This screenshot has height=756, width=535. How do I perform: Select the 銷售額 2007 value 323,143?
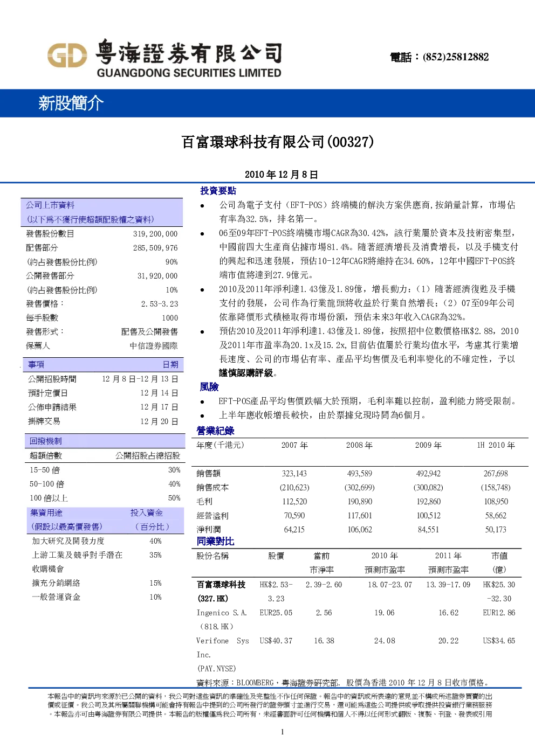tap(294, 474)
